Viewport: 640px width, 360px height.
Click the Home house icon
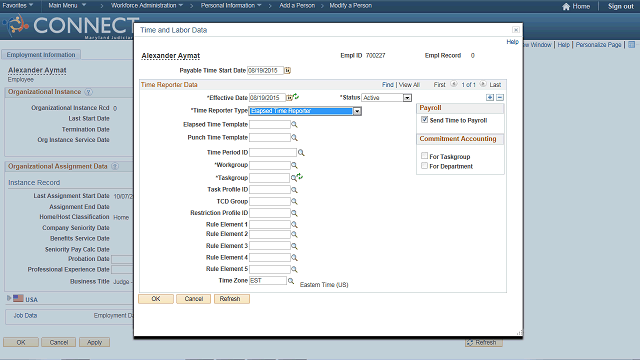pos(566,6)
